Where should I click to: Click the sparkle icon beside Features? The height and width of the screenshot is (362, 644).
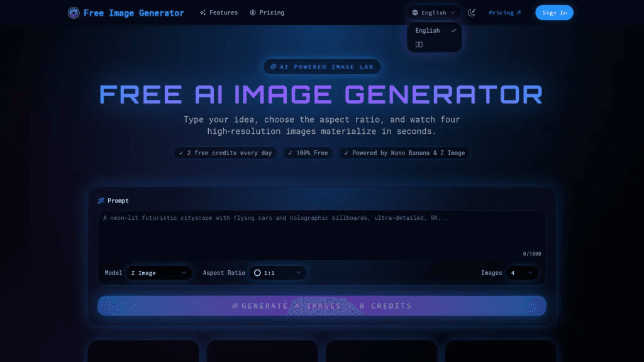point(203,13)
